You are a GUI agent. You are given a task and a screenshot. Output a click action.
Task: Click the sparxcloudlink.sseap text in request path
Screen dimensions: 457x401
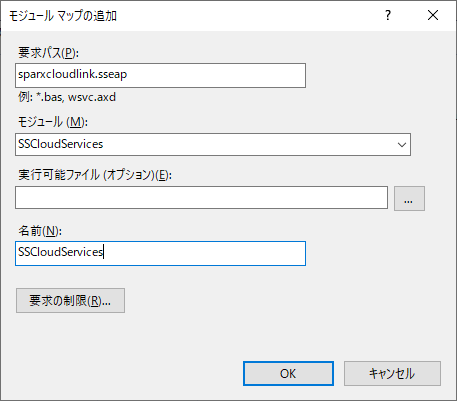click(x=72, y=74)
